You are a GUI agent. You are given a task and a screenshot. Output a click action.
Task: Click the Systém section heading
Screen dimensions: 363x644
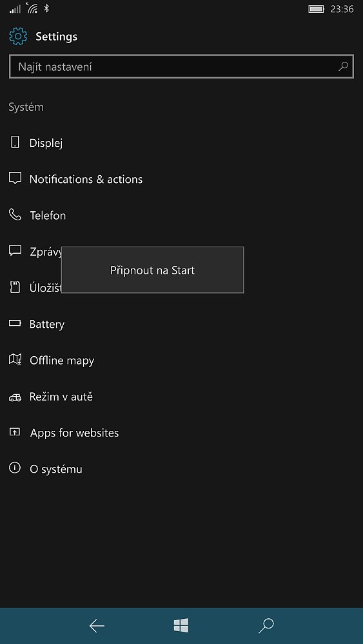[x=26, y=107]
